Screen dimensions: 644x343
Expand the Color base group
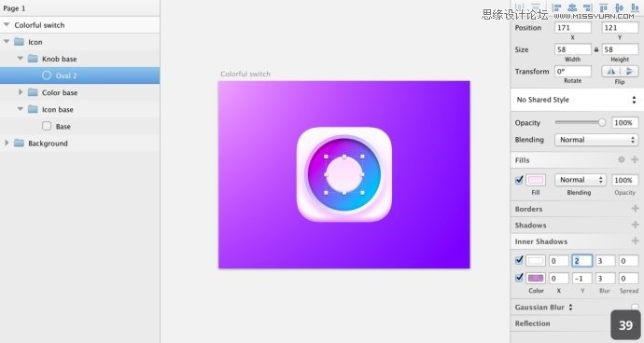[21, 92]
